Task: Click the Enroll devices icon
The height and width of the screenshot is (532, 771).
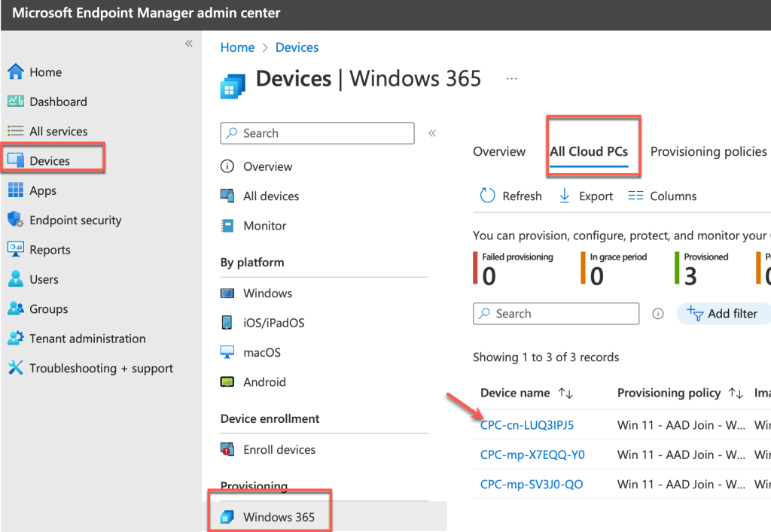Action: click(227, 449)
